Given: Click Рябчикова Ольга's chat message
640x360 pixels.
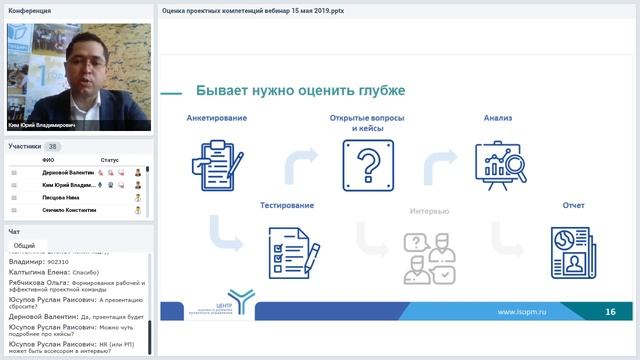Looking at the screenshot, I should pos(77,286).
